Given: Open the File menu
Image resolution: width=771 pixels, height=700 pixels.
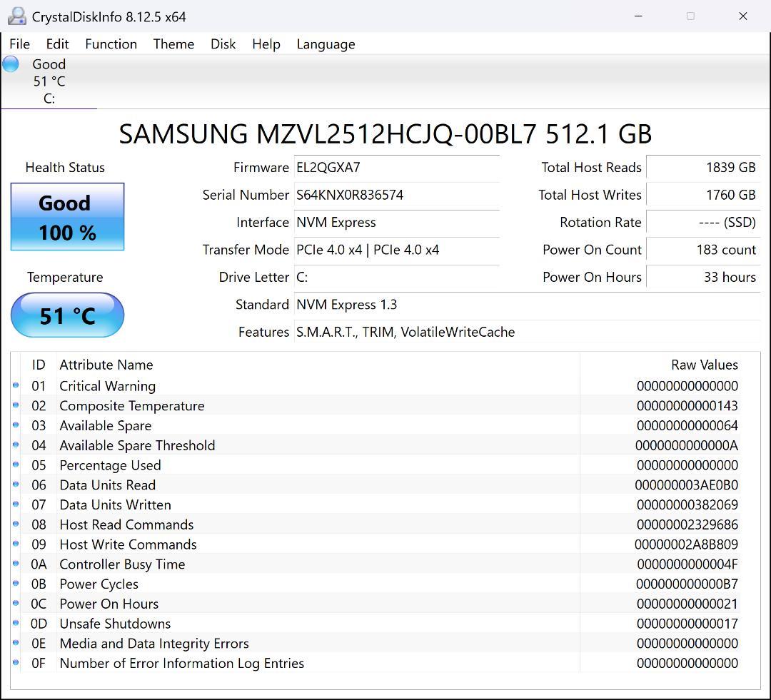Looking at the screenshot, I should click(19, 44).
